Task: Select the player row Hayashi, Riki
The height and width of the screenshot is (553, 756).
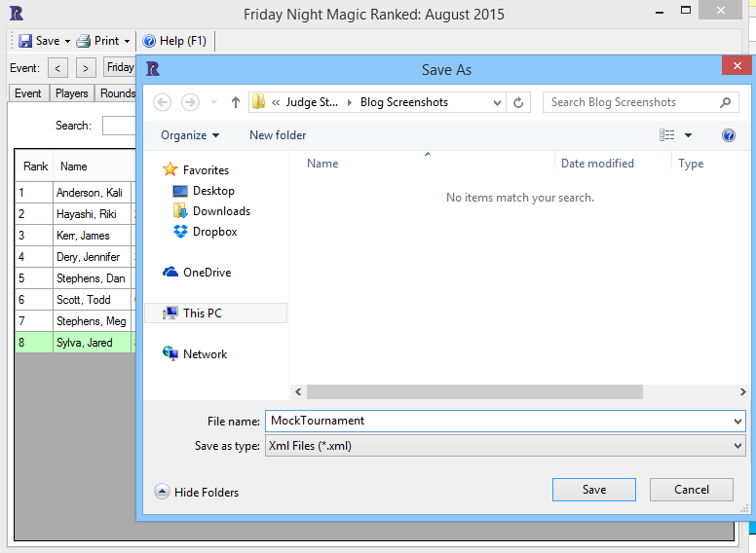Action: pos(75,214)
